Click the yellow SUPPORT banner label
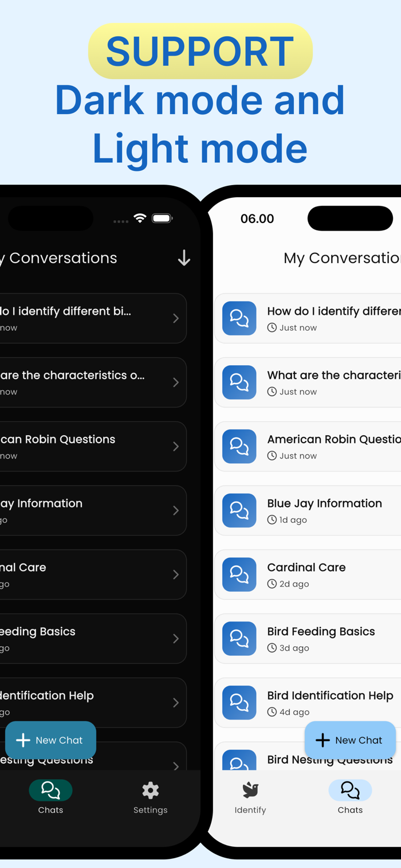Screen dimensions: 401x868 (x=200, y=51)
